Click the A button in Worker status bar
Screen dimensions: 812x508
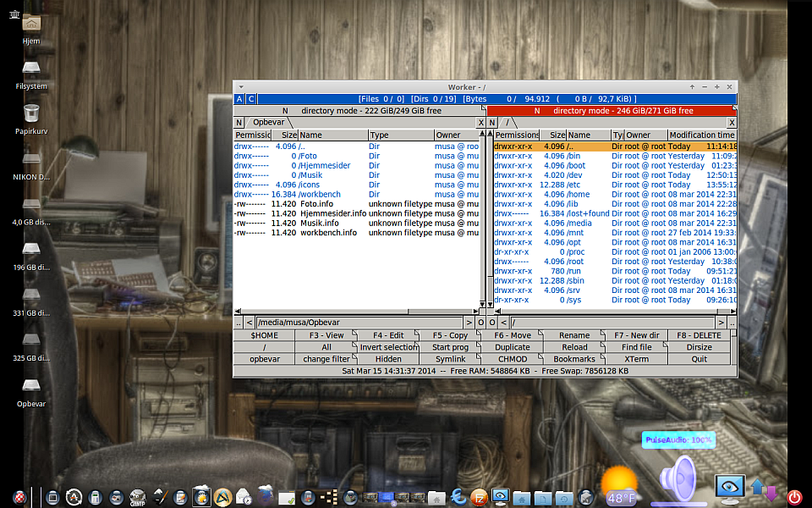click(239, 99)
